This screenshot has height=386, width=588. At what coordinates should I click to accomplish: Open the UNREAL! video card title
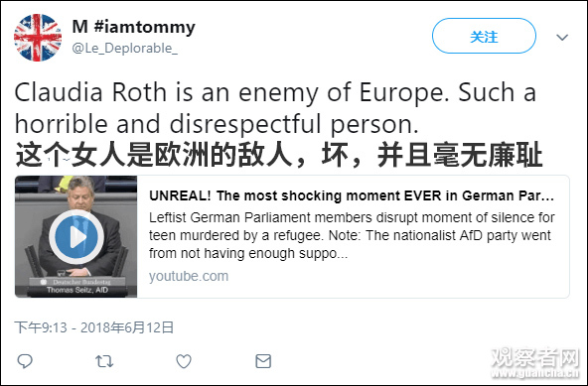tap(352, 195)
